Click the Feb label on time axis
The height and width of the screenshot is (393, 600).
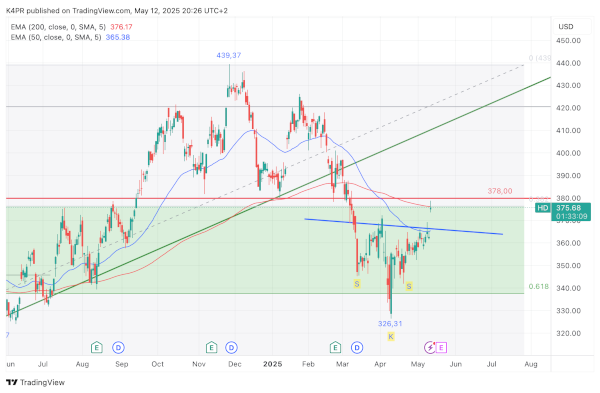[308, 364]
